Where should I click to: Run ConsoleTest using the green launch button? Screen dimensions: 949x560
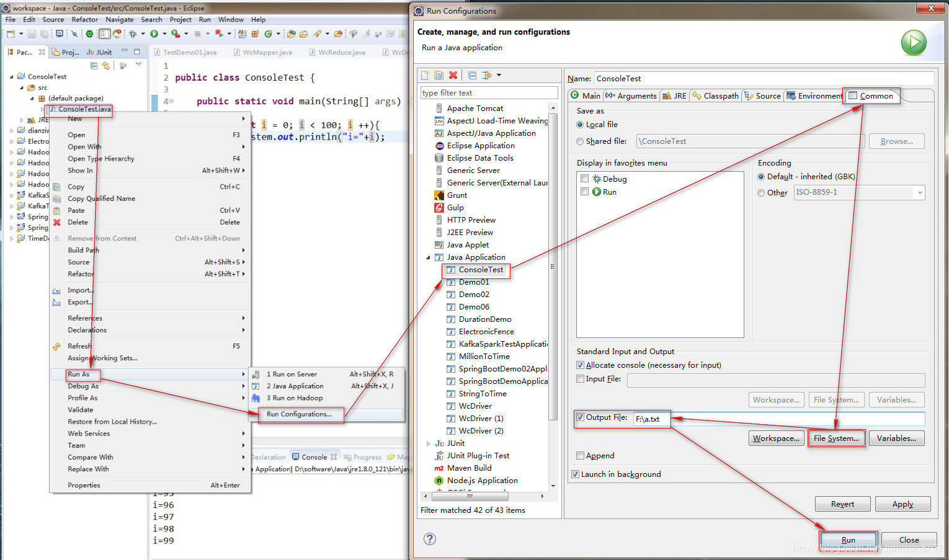coord(913,42)
